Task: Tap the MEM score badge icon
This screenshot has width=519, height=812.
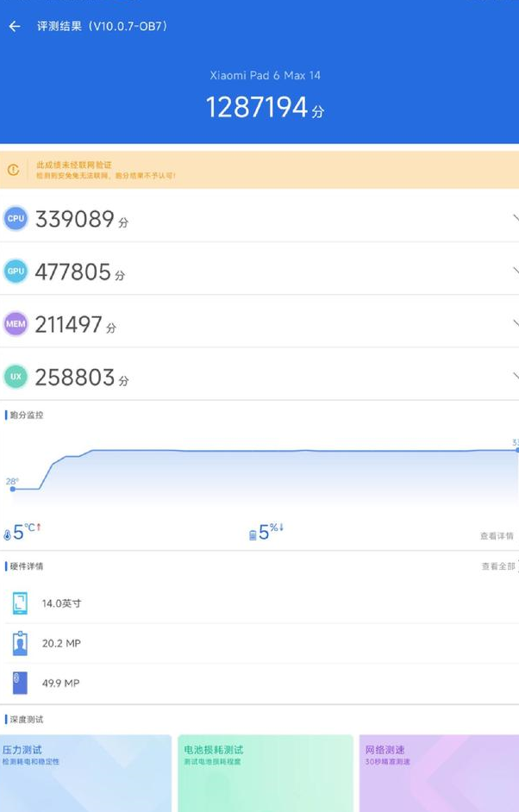Action: click(x=16, y=323)
